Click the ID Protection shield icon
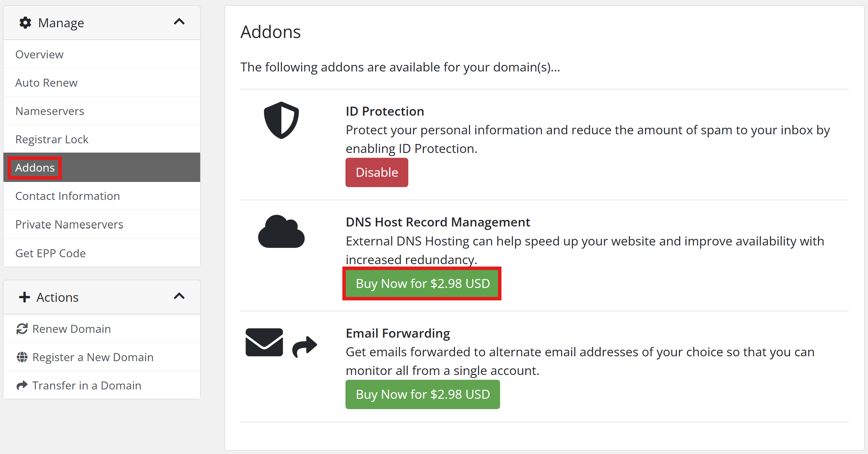The height and width of the screenshot is (454, 868). pos(281,120)
